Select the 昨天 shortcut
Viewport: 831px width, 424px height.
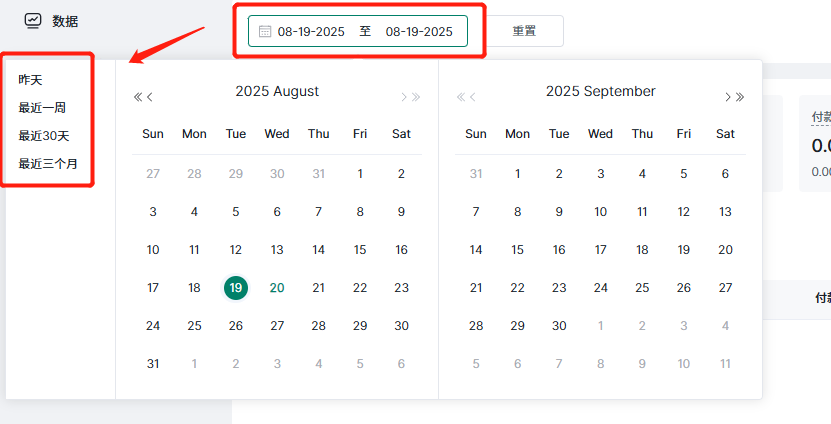(30, 80)
